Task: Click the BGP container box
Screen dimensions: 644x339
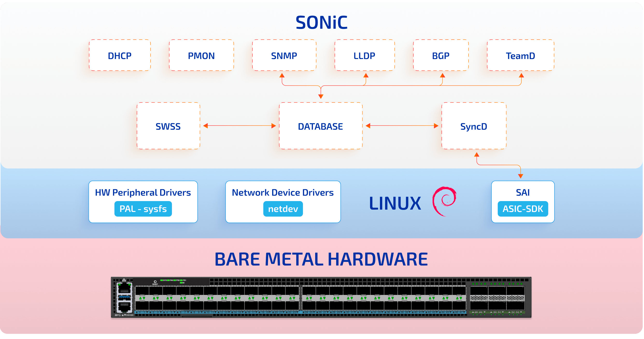Action: [x=441, y=55]
